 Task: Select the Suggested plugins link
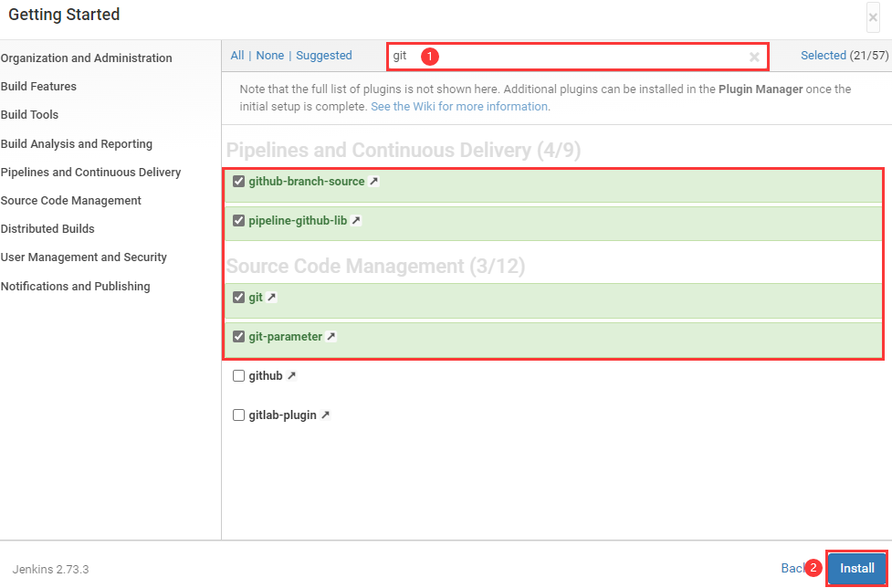[x=324, y=56]
